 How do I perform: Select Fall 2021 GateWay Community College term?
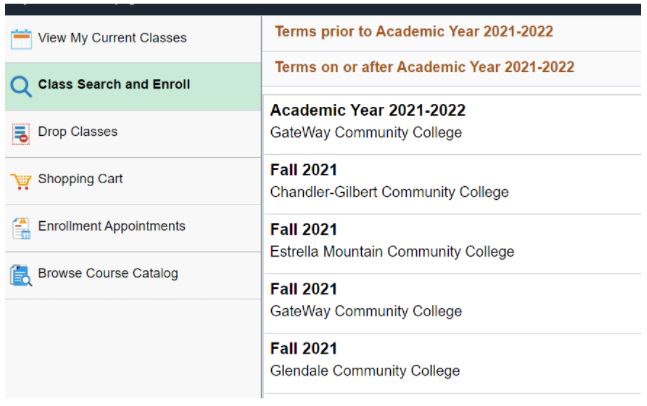click(366, 300)
